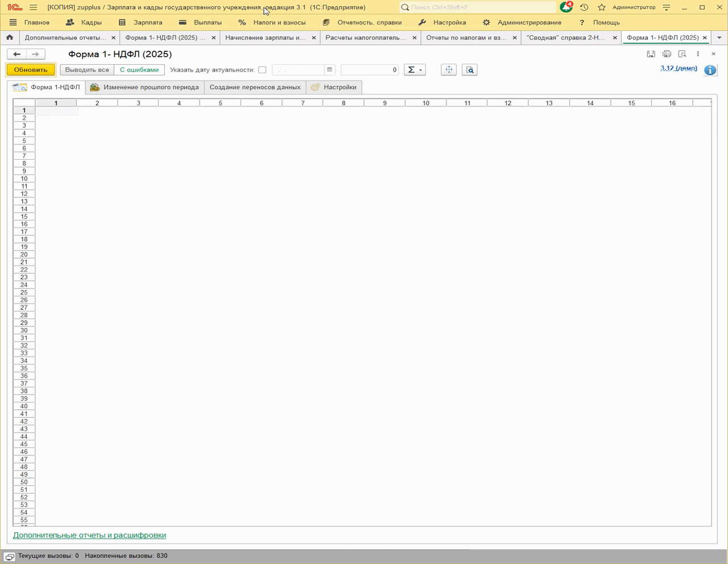This screenshot has width=728, height=564.
Task: Open the history clock icon
Action: coord(584,7)
